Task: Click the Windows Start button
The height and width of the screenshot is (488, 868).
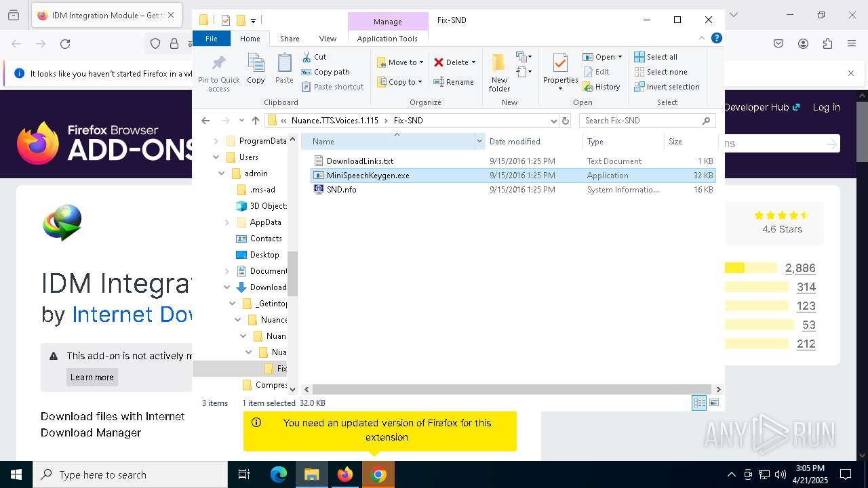Action: pyautogui.click(x=16, y=475)
